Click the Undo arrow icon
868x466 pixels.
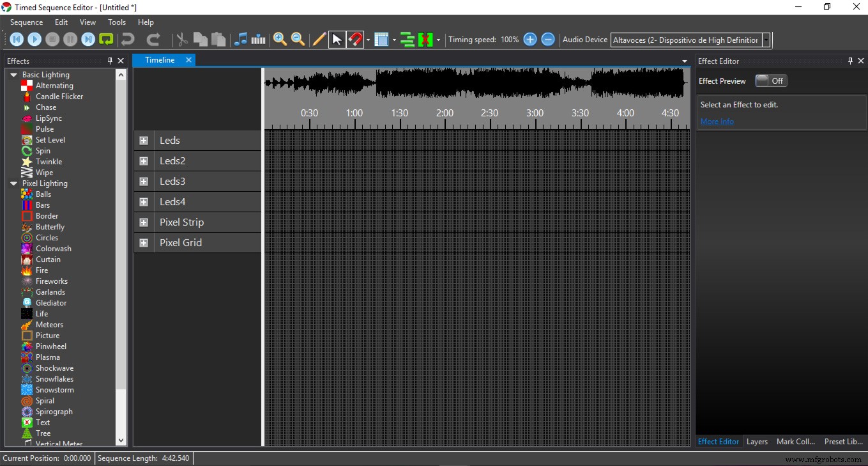[128, 40]
